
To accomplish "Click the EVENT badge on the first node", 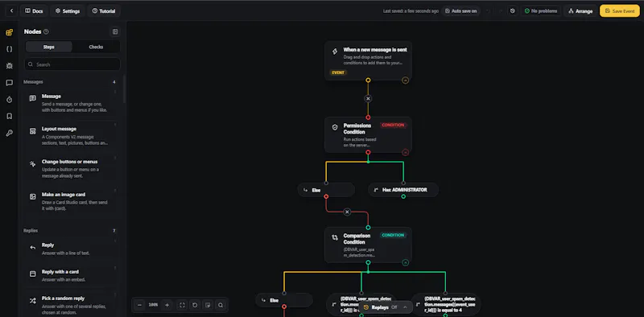I will click(338, 72).
